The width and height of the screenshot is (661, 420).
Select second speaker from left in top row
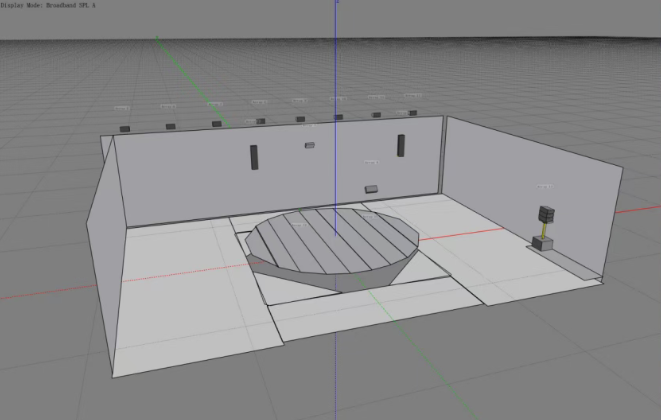point(170,126)
